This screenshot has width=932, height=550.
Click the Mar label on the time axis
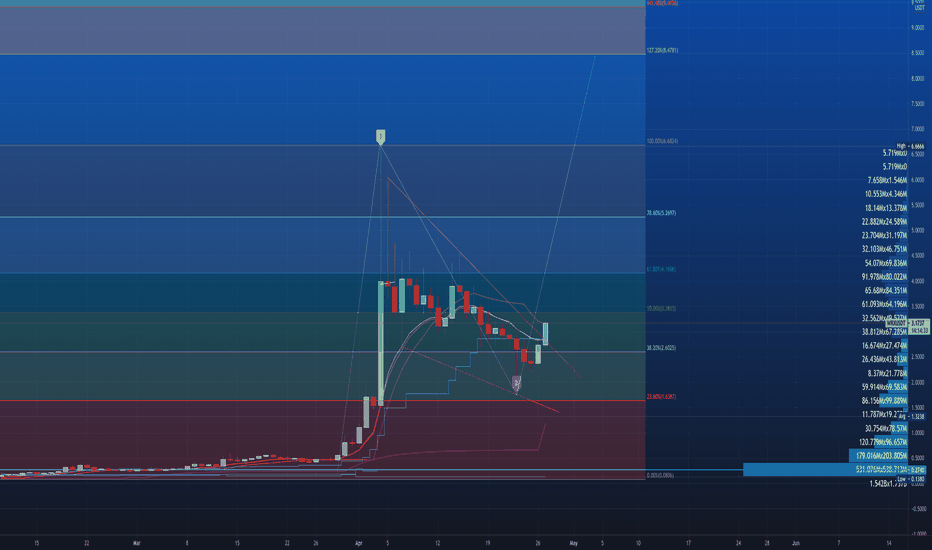pyautogui.click(x=137, y=543)
